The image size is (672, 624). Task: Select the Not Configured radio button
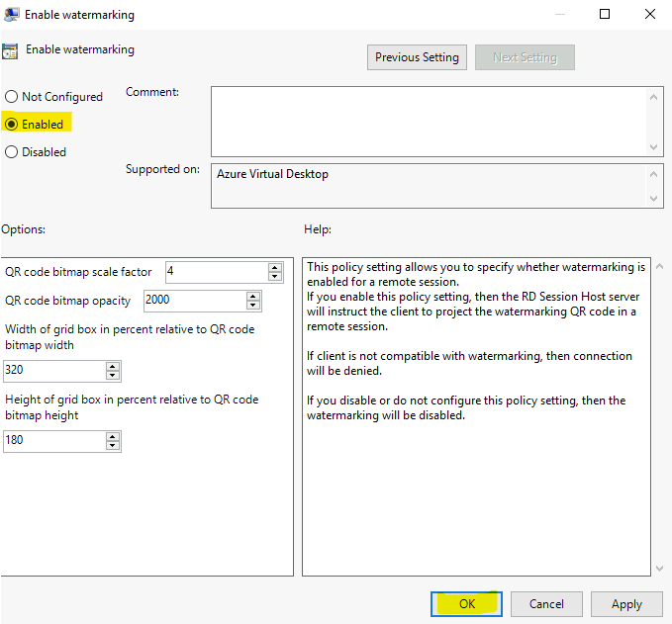12,97
